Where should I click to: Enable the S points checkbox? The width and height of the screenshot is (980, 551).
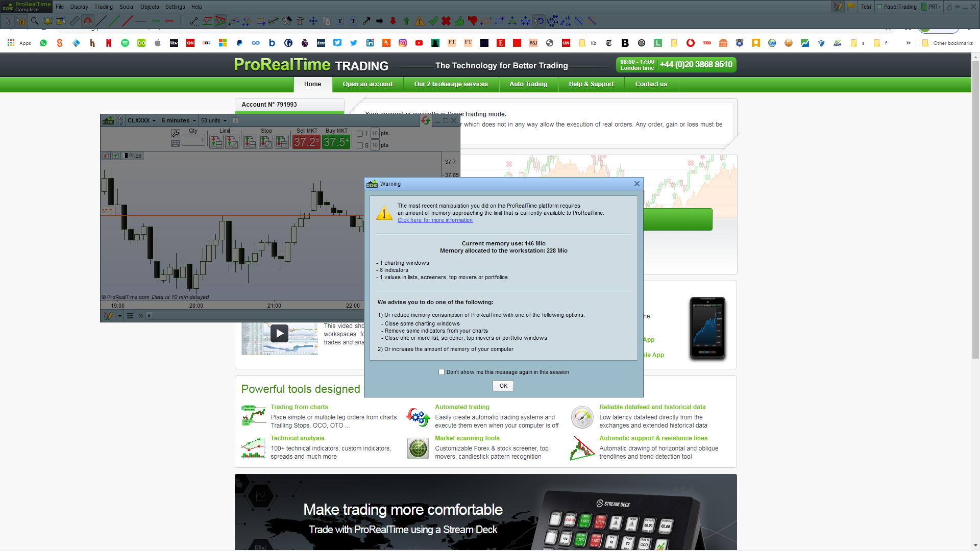(x=360, y=145)
